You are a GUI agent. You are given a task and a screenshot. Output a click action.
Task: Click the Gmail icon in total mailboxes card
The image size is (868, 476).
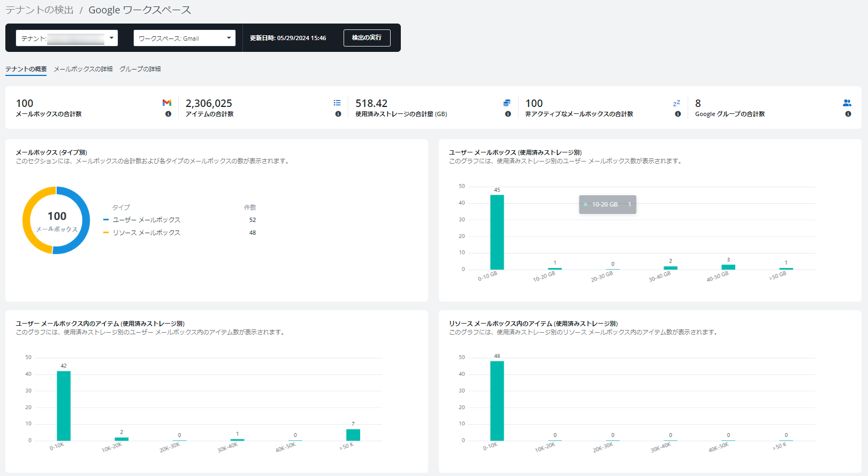[x=167, y=103]
